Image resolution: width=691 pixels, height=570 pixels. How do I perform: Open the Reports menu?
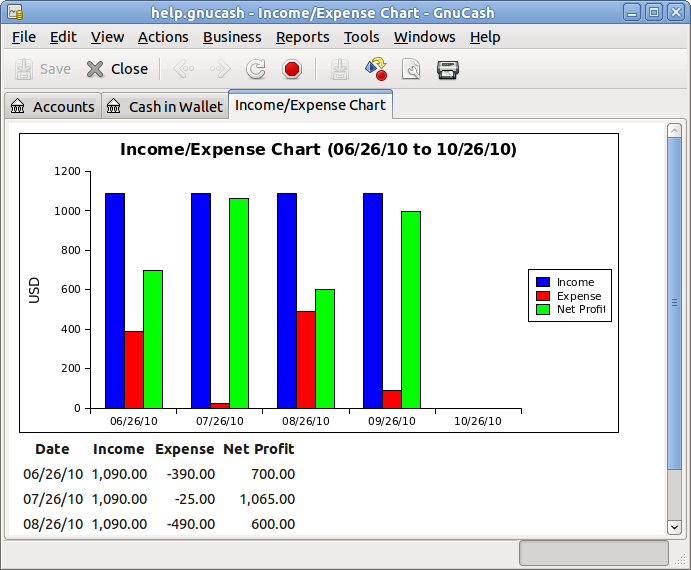pos(303,37)
